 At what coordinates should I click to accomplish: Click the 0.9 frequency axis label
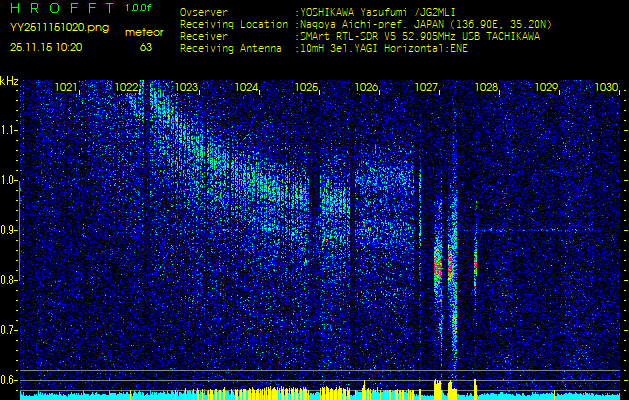[x=8, y=230]
